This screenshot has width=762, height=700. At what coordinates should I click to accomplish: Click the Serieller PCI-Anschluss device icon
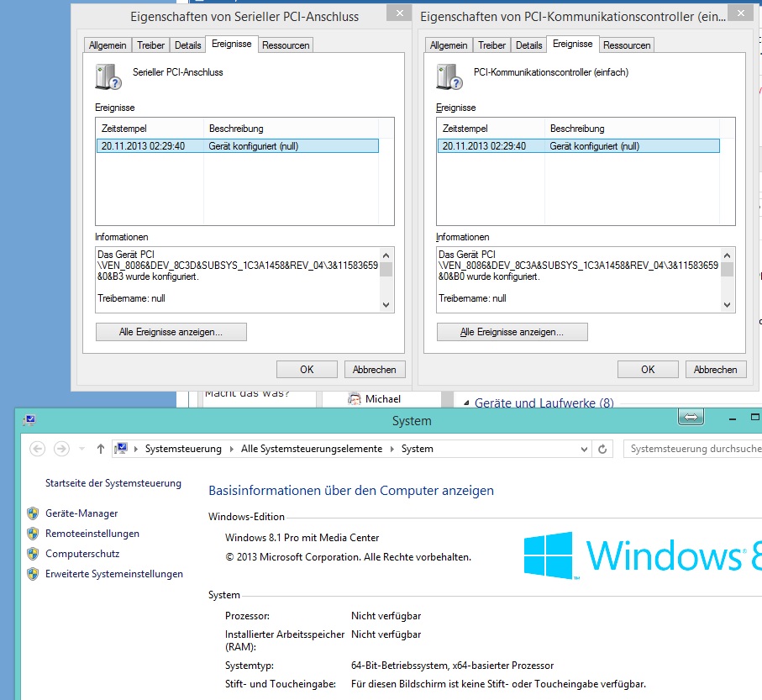(x=108, y=76)
